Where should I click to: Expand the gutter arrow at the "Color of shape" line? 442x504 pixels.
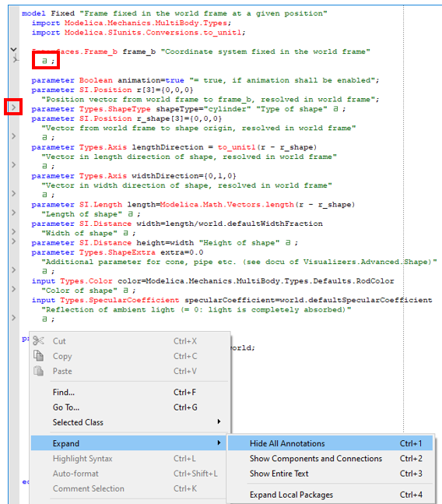click(13, 289)
